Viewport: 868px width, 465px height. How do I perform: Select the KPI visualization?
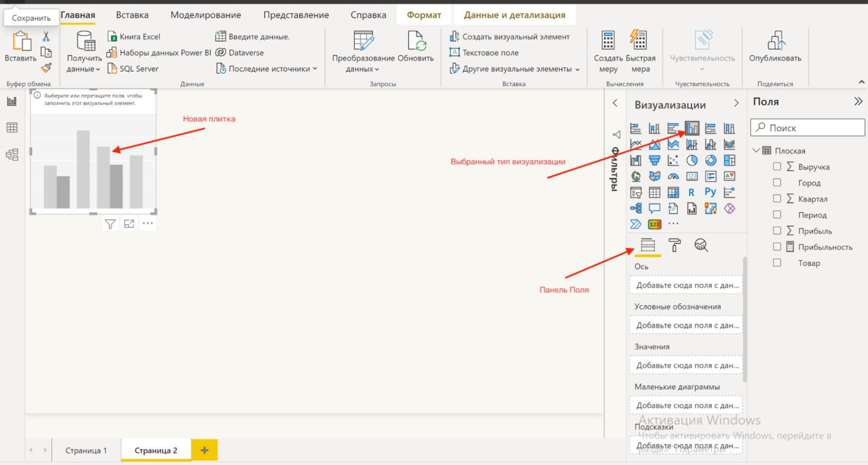pos(729,176)
